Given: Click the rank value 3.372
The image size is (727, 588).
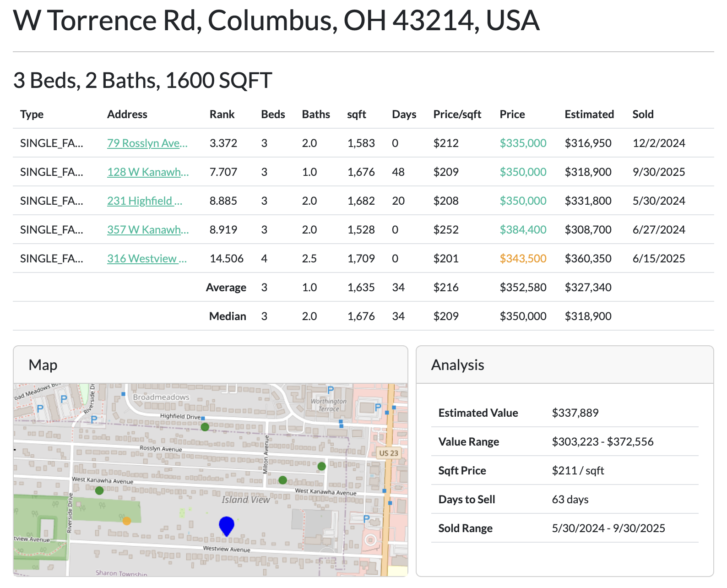Looking at the screenshot, I should pos(223,143).
